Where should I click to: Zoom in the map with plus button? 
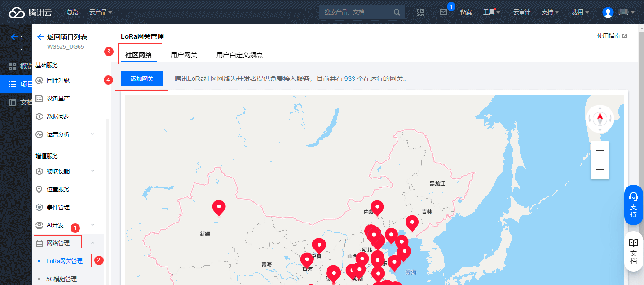click(x=600, y=151)
